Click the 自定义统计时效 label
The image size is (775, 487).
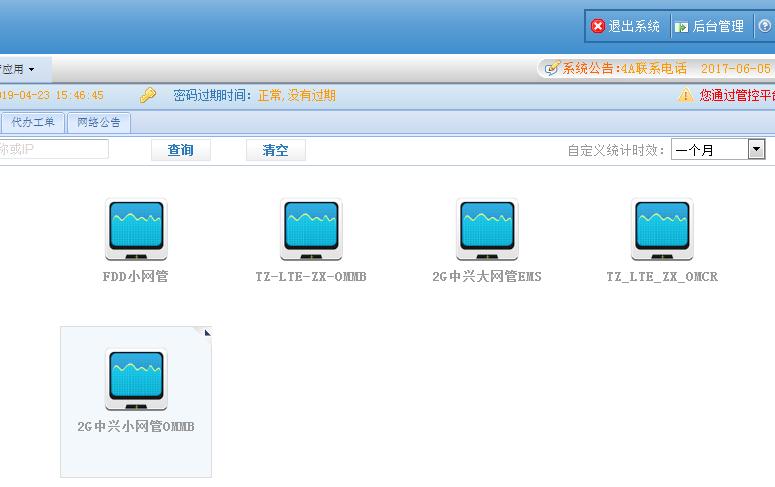[615, 150]
